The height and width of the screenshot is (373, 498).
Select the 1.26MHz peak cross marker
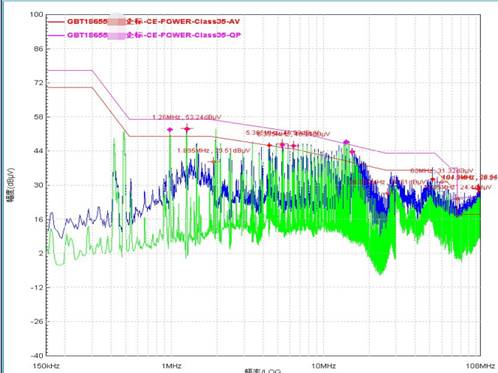click(187, 129)
